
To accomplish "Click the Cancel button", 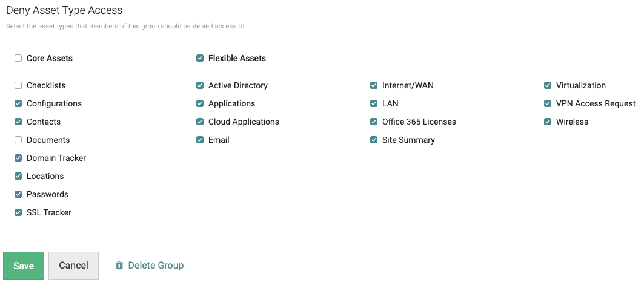I will click(x=73, y=266).
